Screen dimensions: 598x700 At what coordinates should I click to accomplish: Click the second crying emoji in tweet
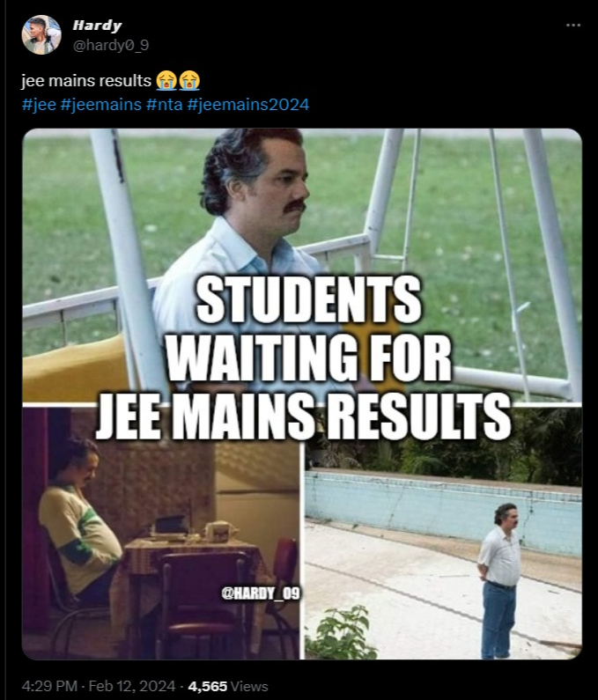pyautogui.click(x=189, y=81)
